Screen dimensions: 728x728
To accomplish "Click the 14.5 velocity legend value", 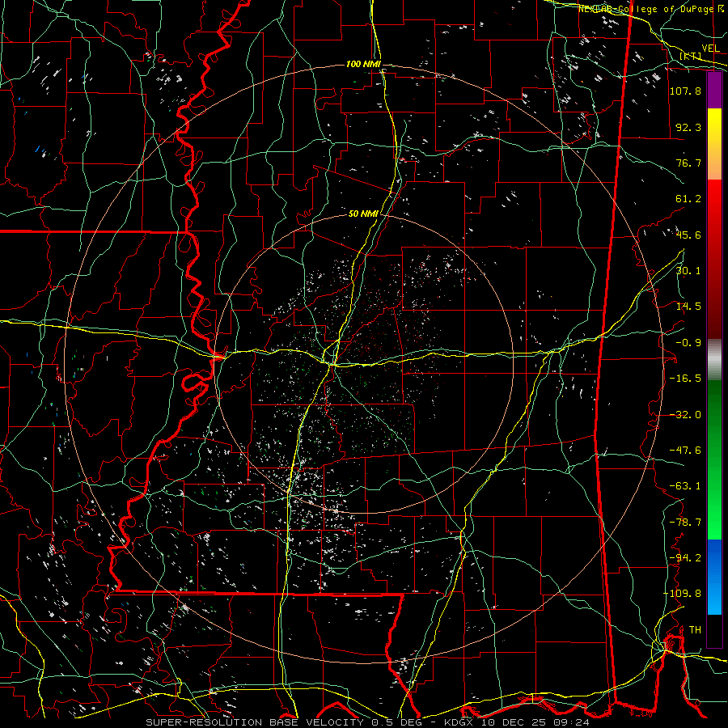I will (688, 307).
